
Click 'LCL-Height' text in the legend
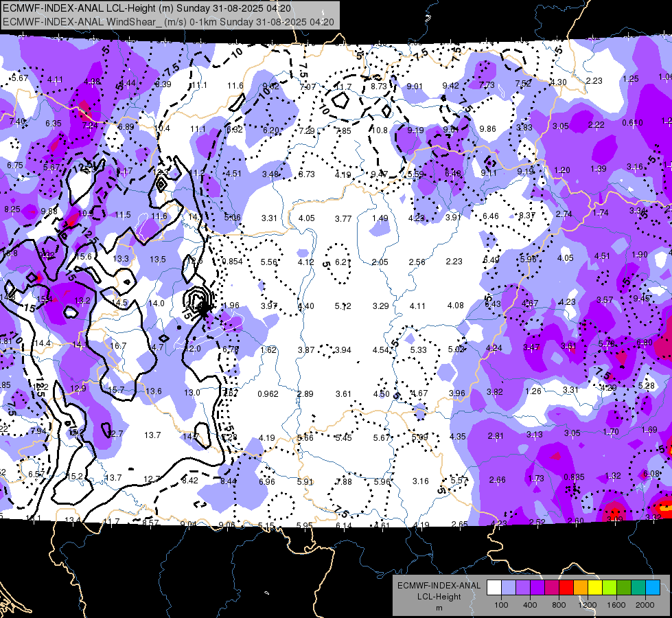pos(439,597)
